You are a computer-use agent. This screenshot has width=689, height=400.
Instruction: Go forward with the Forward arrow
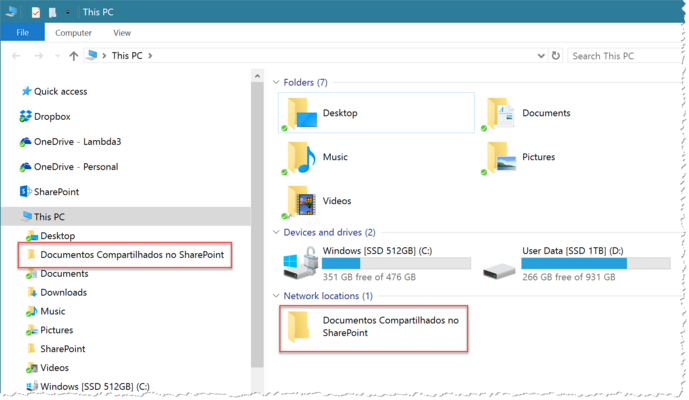39,56
